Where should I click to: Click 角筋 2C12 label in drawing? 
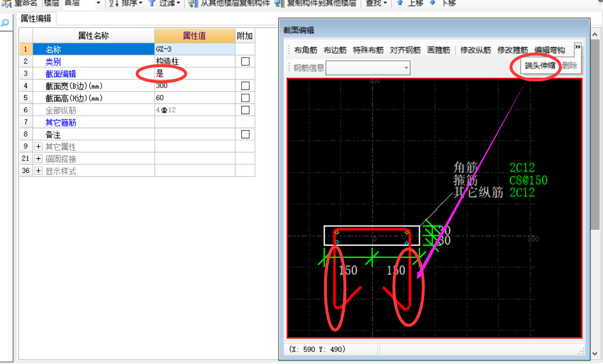[x=494, y=167]
